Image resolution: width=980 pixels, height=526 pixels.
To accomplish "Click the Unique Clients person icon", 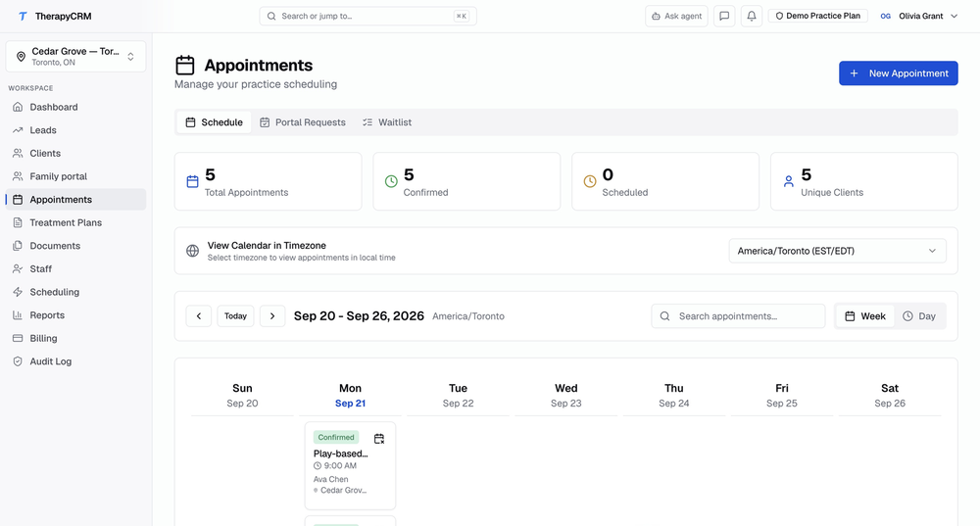I will point(789,181).
